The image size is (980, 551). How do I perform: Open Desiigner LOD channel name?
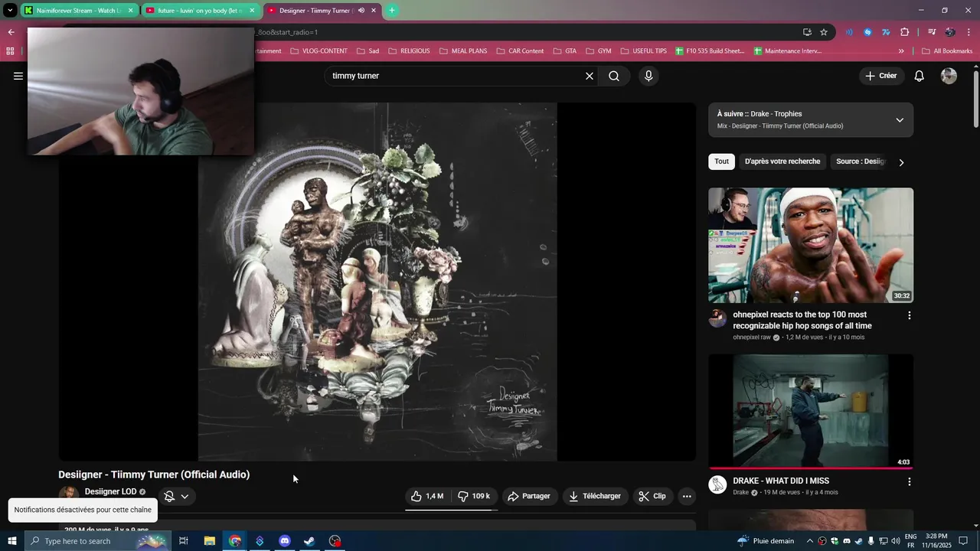tap(110, 491)
